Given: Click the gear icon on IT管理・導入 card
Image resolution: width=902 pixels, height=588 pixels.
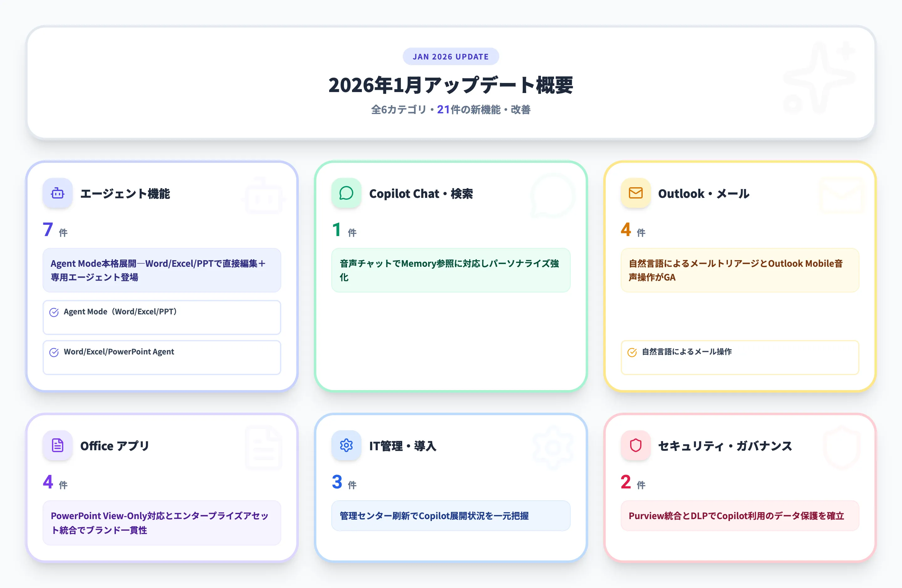Looking at the screenshot, I should tap(346, 446).
